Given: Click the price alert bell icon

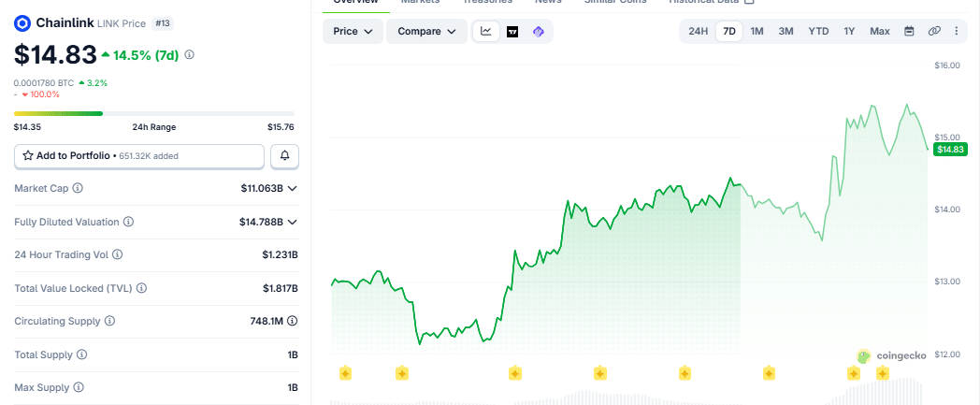Looking at the screenshot, I should point(285,155).
